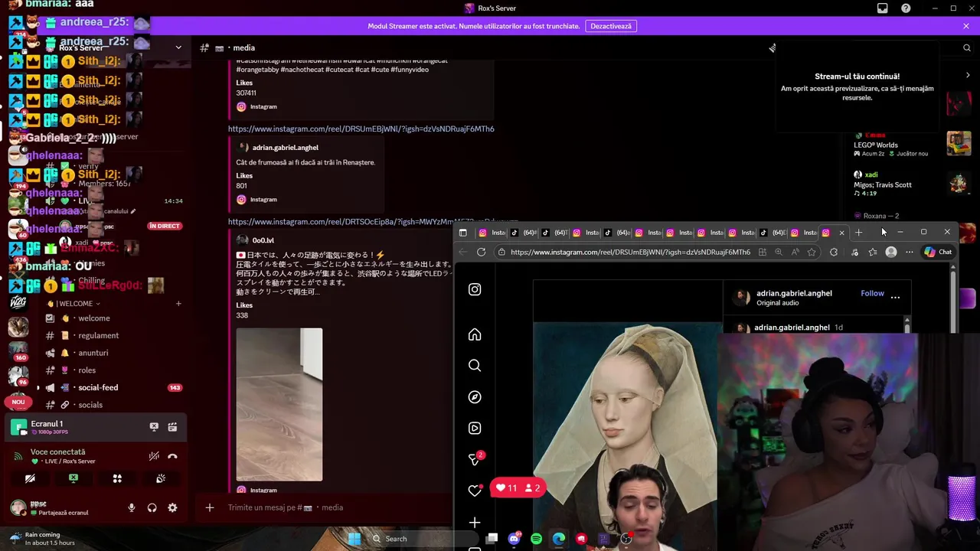This screenshot has height=551, width=980.
Task: Open Discord from taskbar
Action: click(x=514, y=539)
